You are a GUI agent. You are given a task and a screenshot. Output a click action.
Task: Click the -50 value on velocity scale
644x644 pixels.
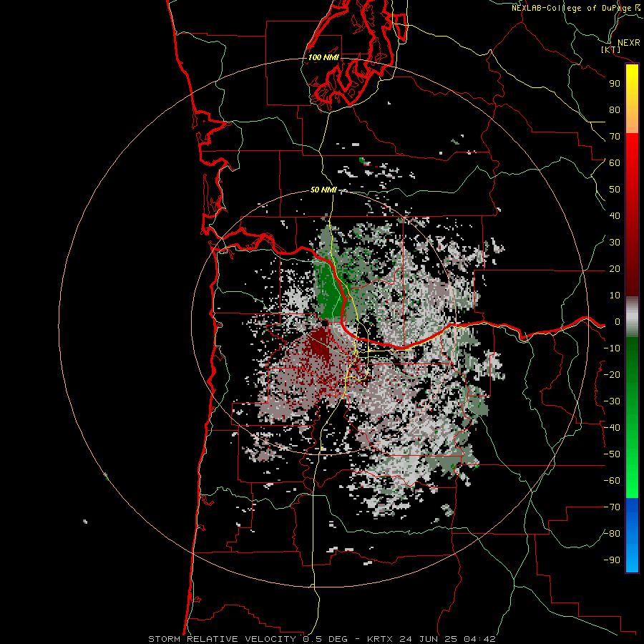click(612, 454)
